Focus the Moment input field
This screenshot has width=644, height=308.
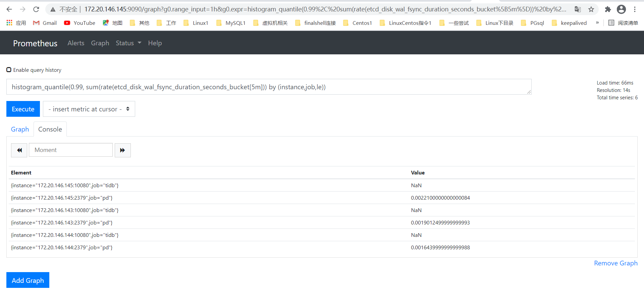coord(71,150)
